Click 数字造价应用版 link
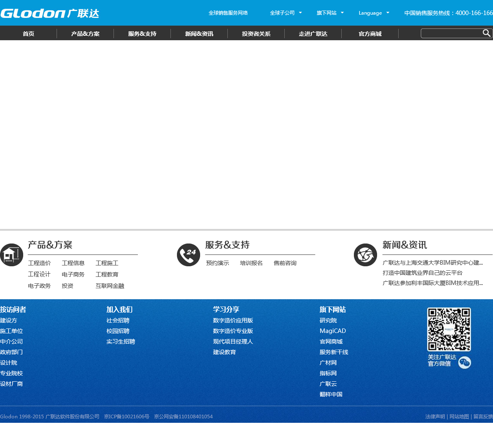 tap(233, 320)
